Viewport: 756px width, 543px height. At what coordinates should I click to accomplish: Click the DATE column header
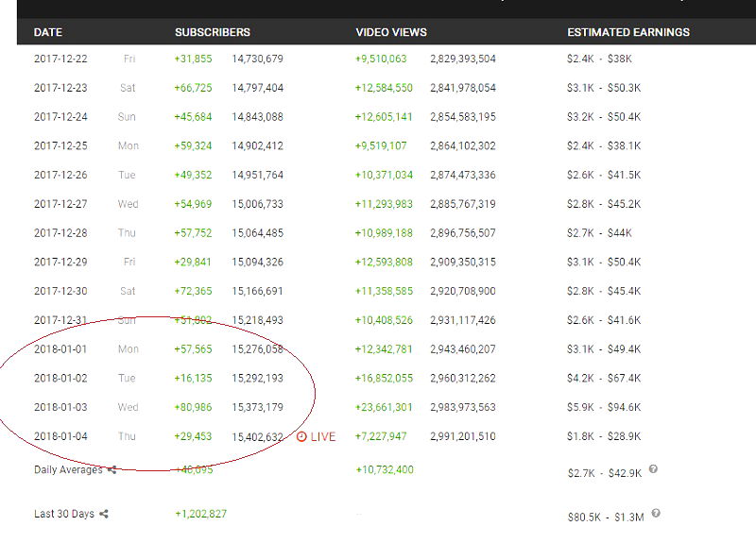48,32
